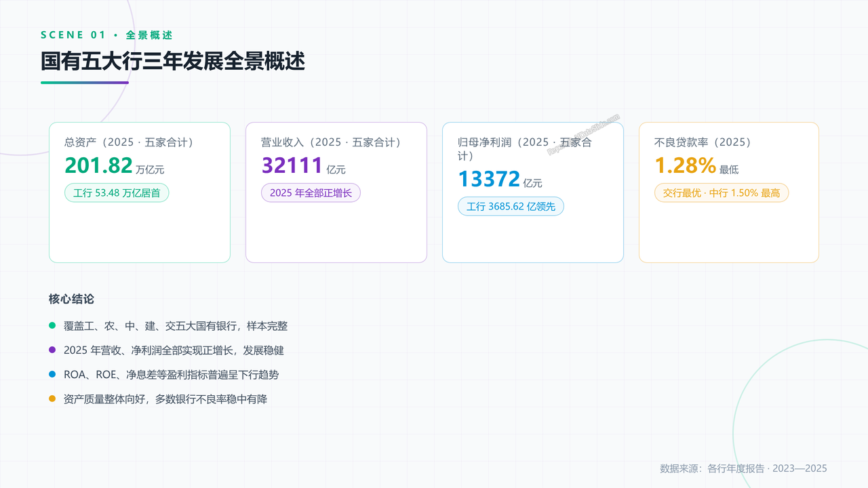
Task: Click the 营业收入（2025 · 五家合计）label
Action: (x=331, y=142)
